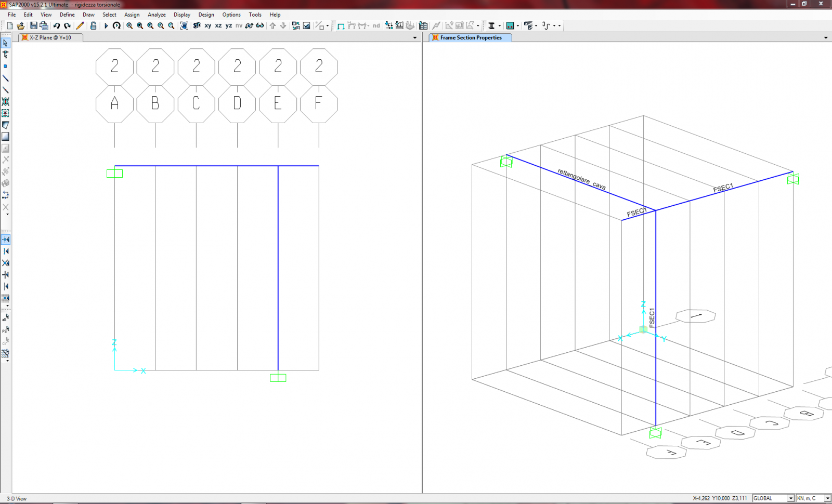Viewport: 832px width, 504px height.
Task: Toggle perspective view glasses icon
Action: (260, 25)
